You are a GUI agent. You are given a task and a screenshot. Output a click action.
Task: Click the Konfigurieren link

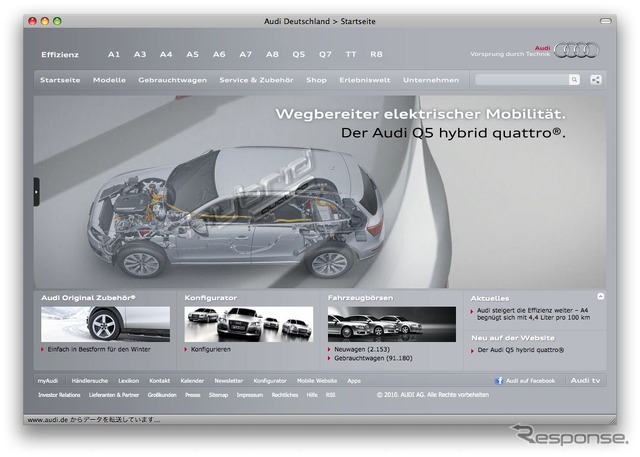point(211,349)
